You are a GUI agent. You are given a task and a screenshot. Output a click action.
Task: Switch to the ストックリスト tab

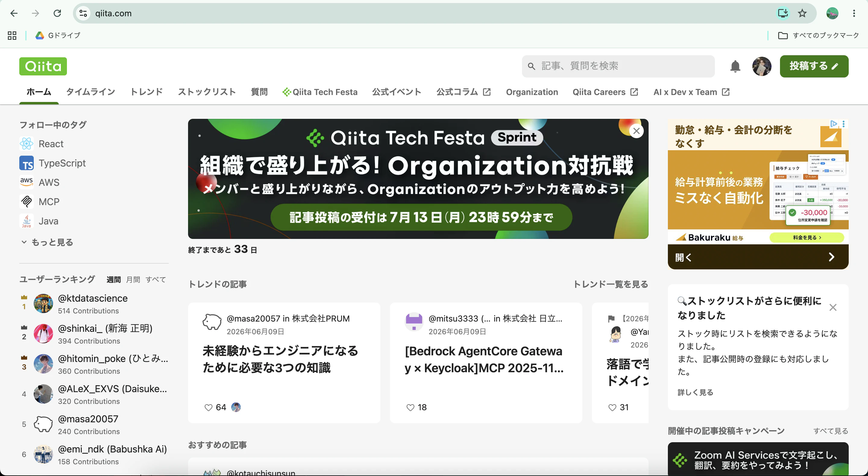pyautogui.click(x=207, y=92)
